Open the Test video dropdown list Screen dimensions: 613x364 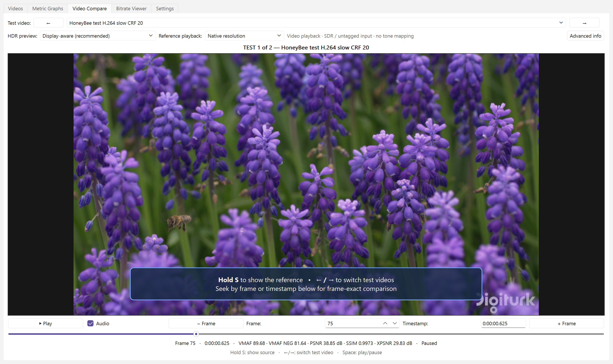[x=316, y=23]
